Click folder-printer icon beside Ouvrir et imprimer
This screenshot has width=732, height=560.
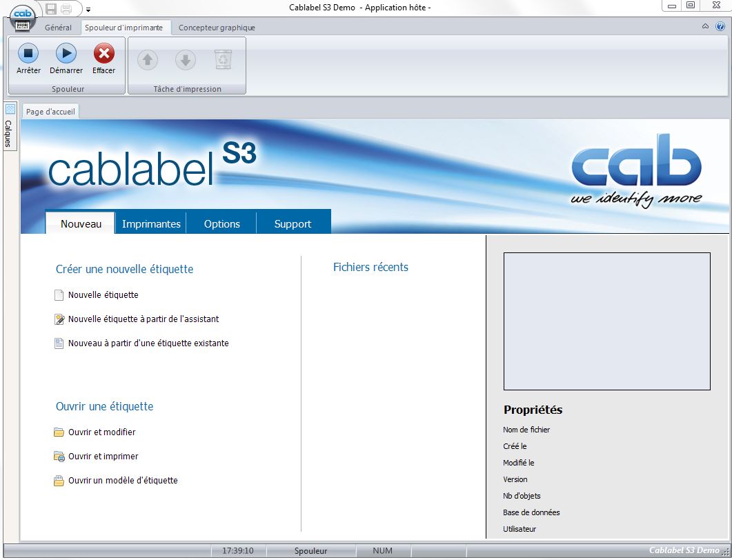click(59, 457)
